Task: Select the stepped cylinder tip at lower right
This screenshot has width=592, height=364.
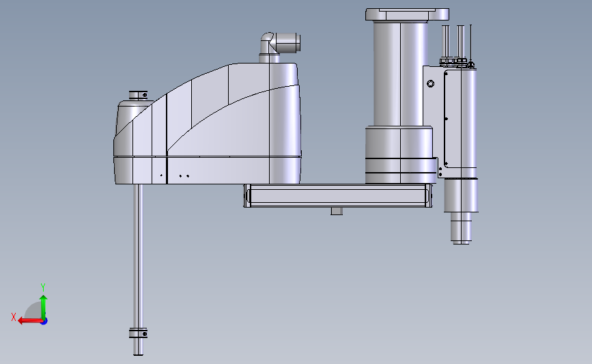Action: pyautogui.click(x=461, y=228)
